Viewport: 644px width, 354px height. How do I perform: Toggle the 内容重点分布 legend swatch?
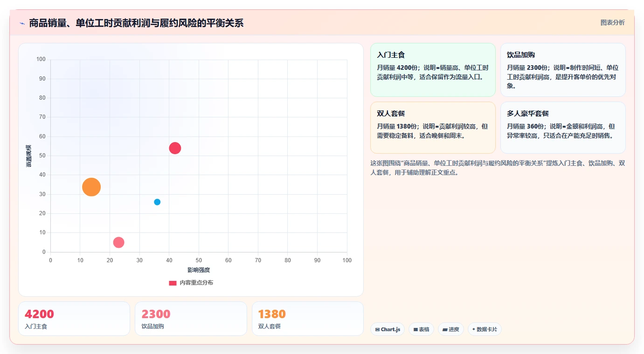point(173,283)
